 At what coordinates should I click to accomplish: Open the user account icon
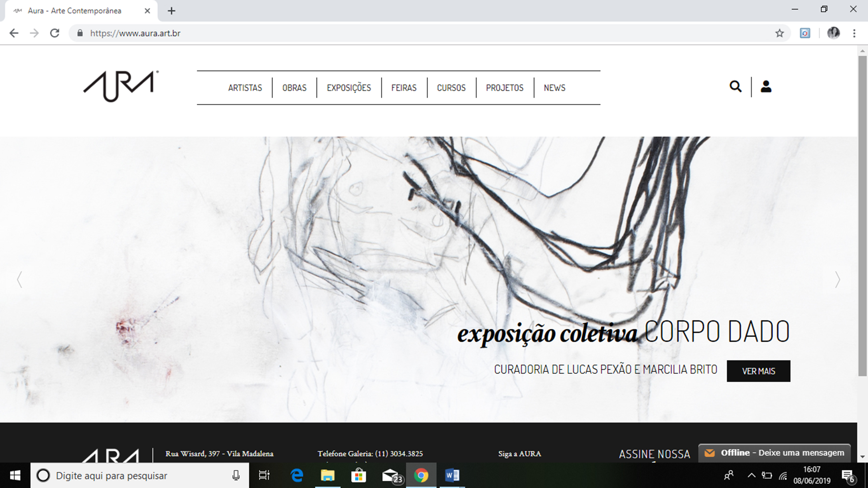(766, 87)
